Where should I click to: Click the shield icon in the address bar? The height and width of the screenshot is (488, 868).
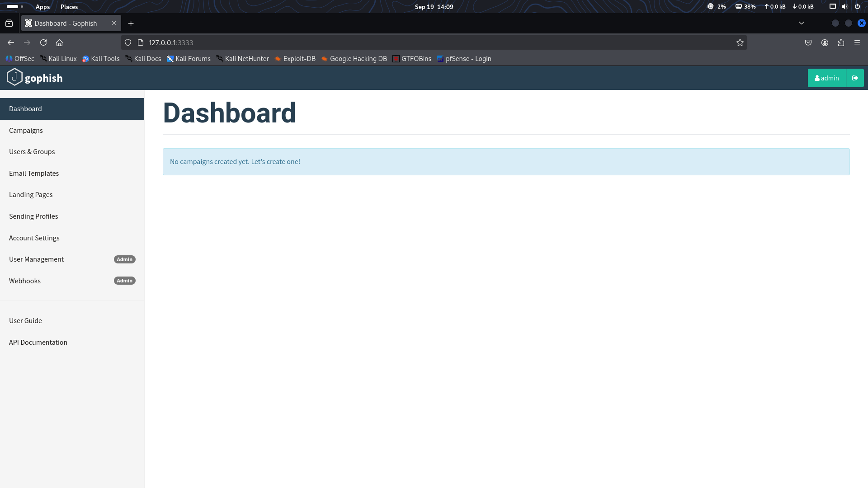click(x=128, y=42)
